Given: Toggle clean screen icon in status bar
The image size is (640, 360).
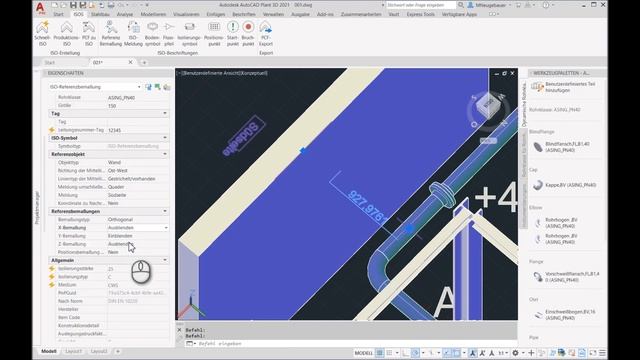Looking at the screenshot, I should click(x=592, y=353).
